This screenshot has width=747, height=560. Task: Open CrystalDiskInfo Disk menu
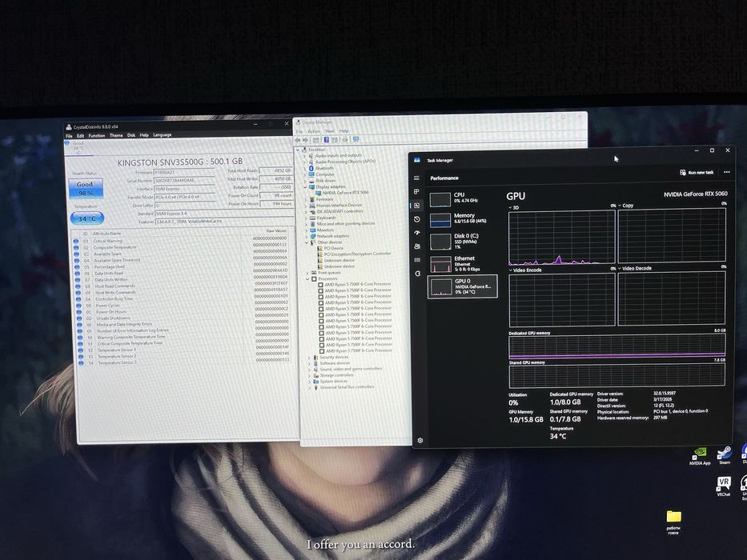pos(131,135)
